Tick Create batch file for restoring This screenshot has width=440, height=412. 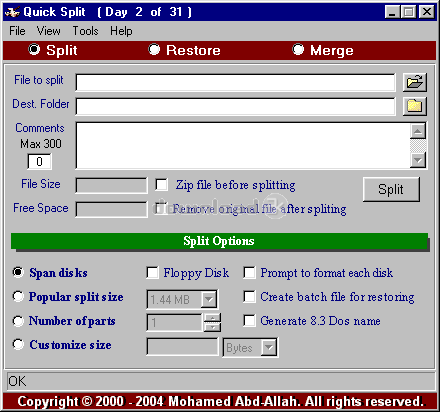point(249,297)
